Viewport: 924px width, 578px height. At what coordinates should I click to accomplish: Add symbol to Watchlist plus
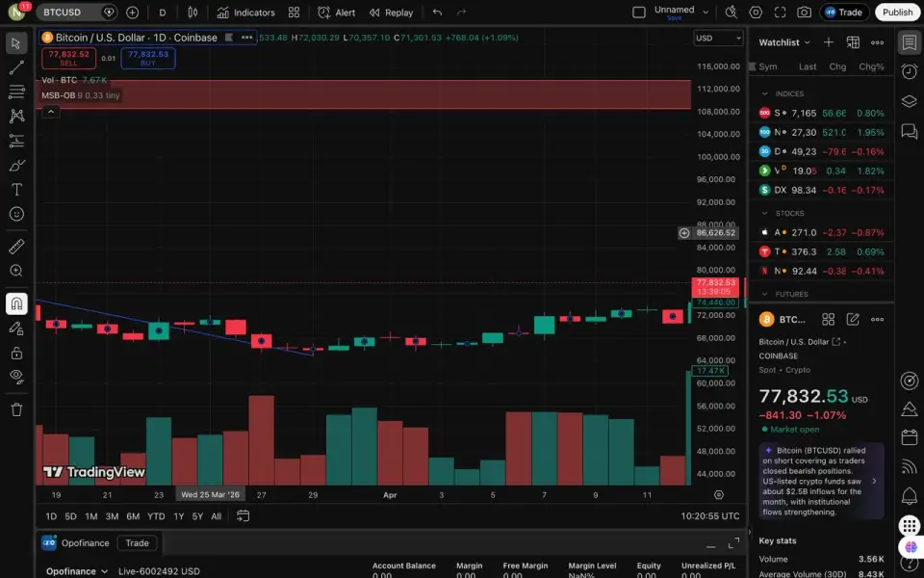[x=829, y=42]
